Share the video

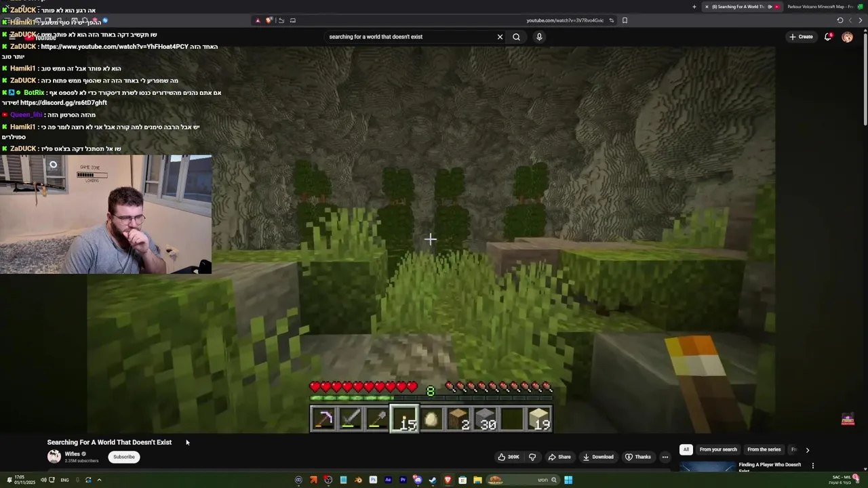(559, 457)
